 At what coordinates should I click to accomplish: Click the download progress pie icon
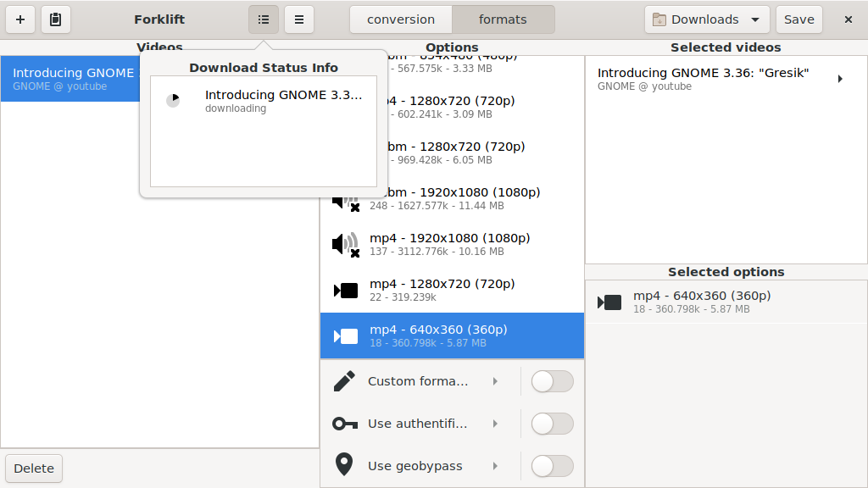click(x=173, y=100)
